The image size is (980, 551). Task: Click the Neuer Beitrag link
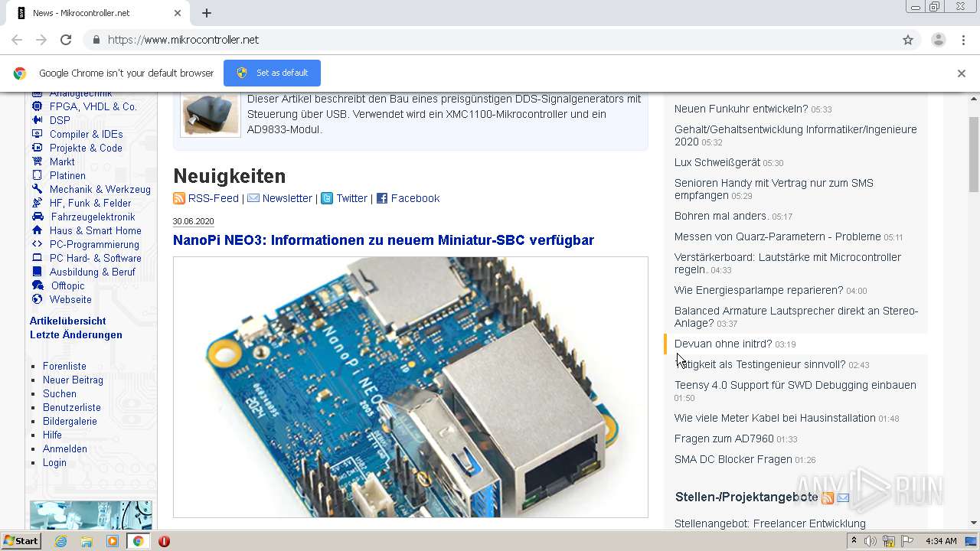click(73, 380)
